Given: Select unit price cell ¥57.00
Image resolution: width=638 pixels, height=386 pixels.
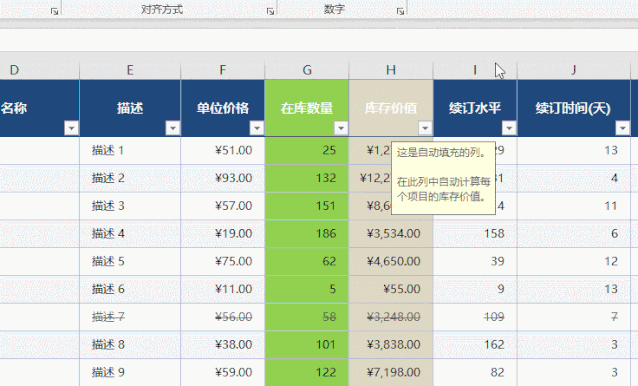Looking at the screenshot, I should point(223,206).
